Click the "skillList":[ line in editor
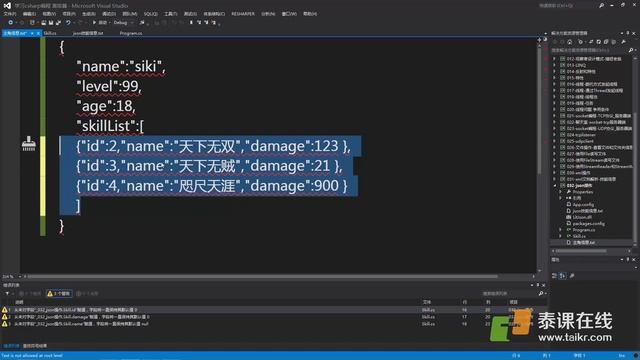This screenshot has width=640, height=360. click(x=110, y=127)
